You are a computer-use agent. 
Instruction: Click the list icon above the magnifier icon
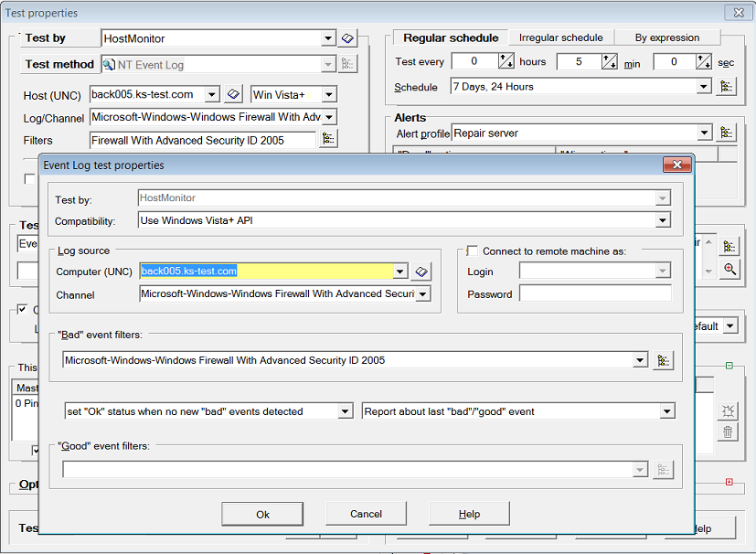tap(729, 247)
